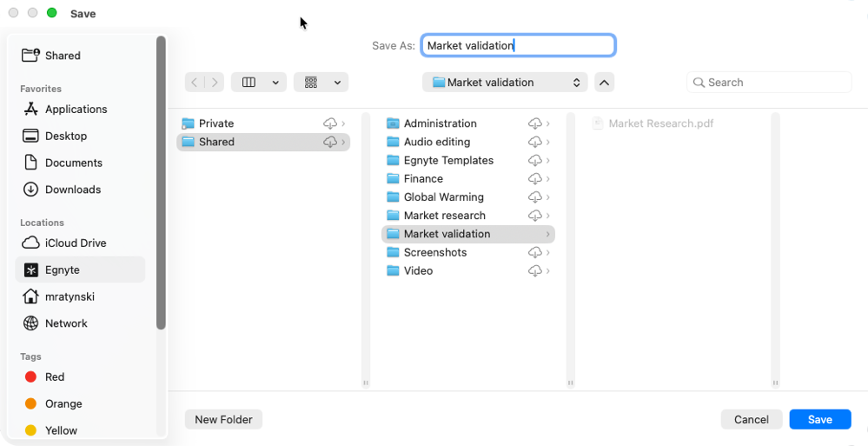Select the Private folder

click(263, 123)
